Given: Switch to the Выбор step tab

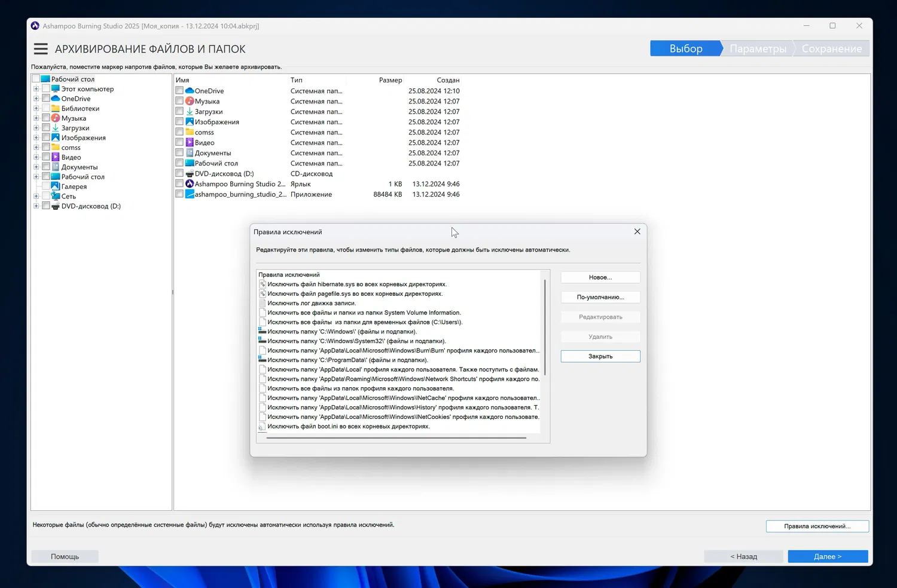Looking at the screenshot, I should (x=685, y=48).
